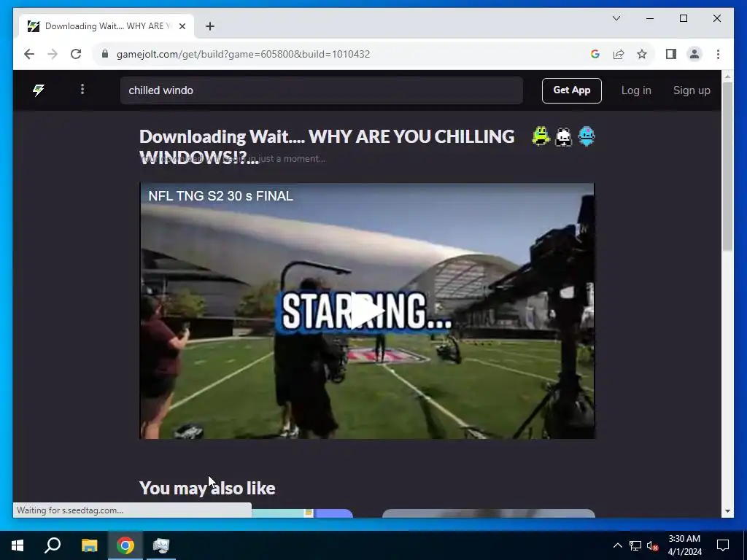This screenshot has height=560, width=747.
Task: Click the 'Downloading Wait....' page heading
Action: tap(327, 147)
